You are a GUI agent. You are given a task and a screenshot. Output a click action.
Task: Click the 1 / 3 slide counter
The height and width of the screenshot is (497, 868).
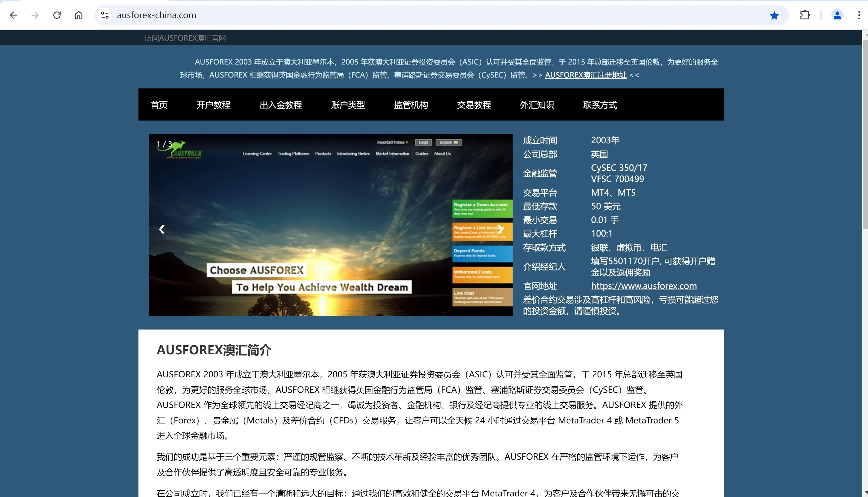click(164, 144)
